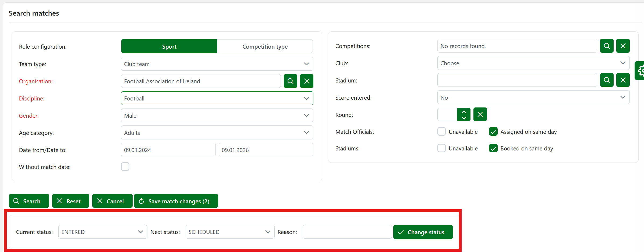Click Stadium search magnifier icon

[607, 80]
